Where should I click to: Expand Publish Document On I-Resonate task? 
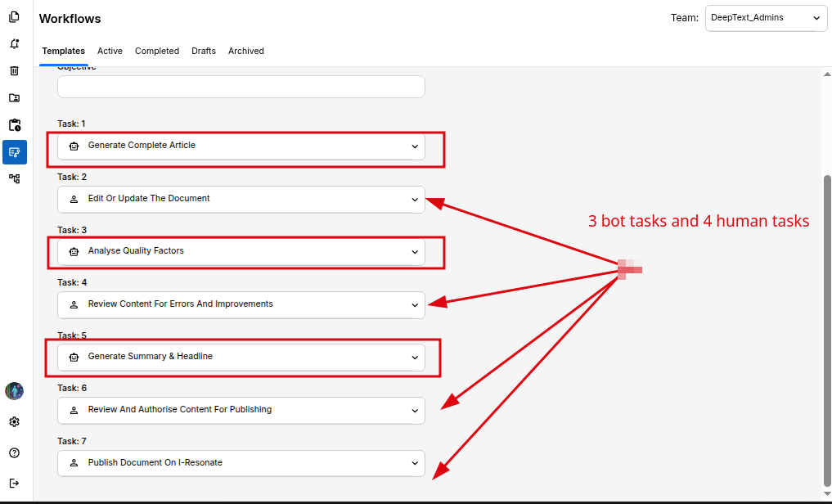click(414, 464)
